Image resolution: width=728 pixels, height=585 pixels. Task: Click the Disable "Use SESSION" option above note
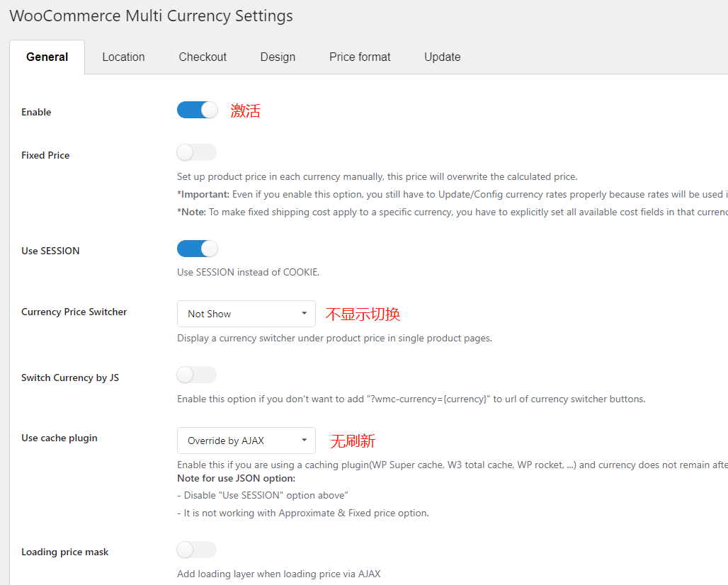point(263,495)
